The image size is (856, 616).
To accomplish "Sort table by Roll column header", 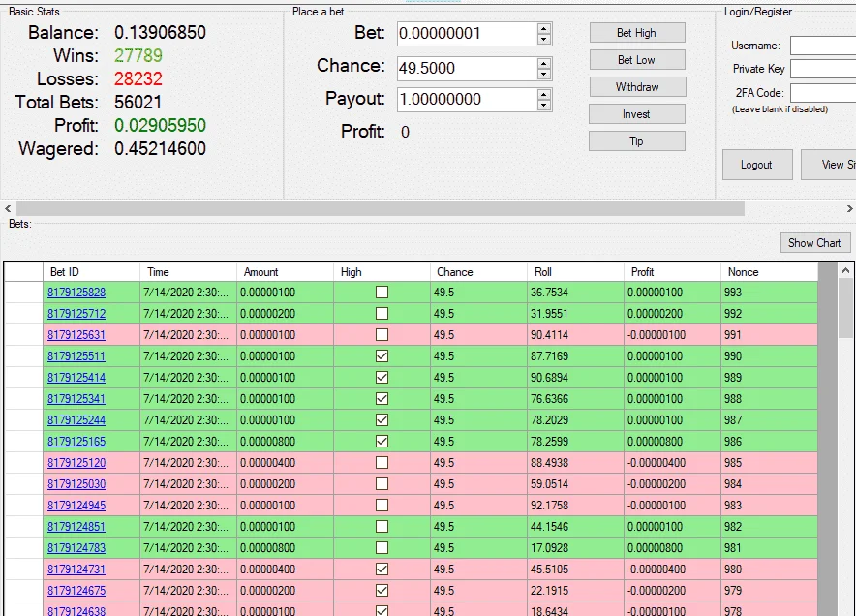I will pos(575,272).
